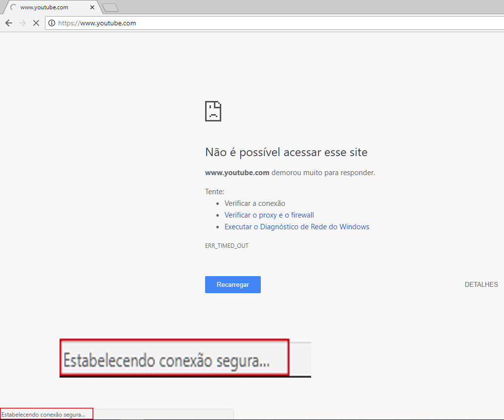Open DETALHES on the error page
This screenshot has width=504, height=420.
(481, 284)
